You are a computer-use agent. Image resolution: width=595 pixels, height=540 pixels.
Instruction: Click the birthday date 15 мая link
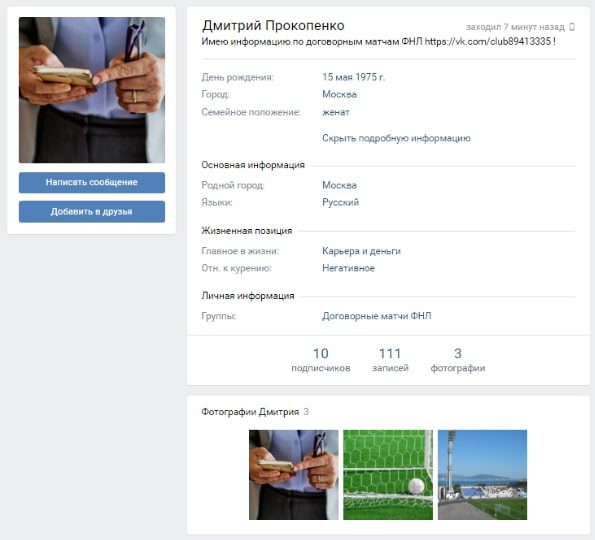338,77
